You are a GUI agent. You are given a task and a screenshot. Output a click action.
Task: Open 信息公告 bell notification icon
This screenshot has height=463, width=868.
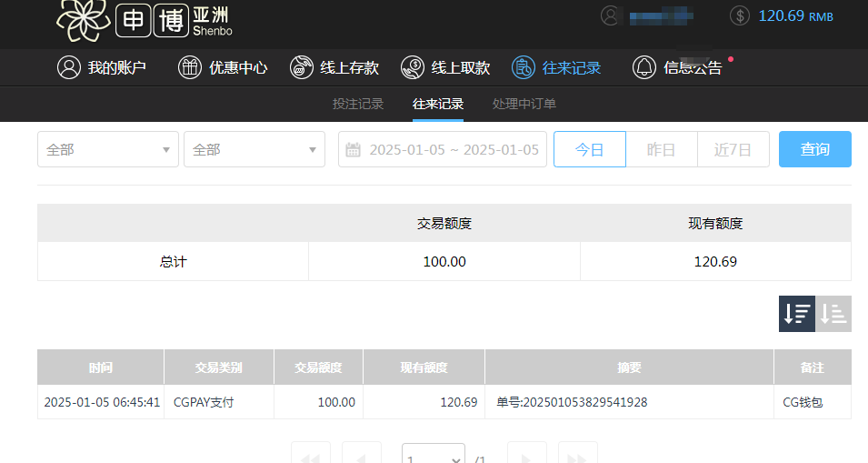[x=644, y=67]
